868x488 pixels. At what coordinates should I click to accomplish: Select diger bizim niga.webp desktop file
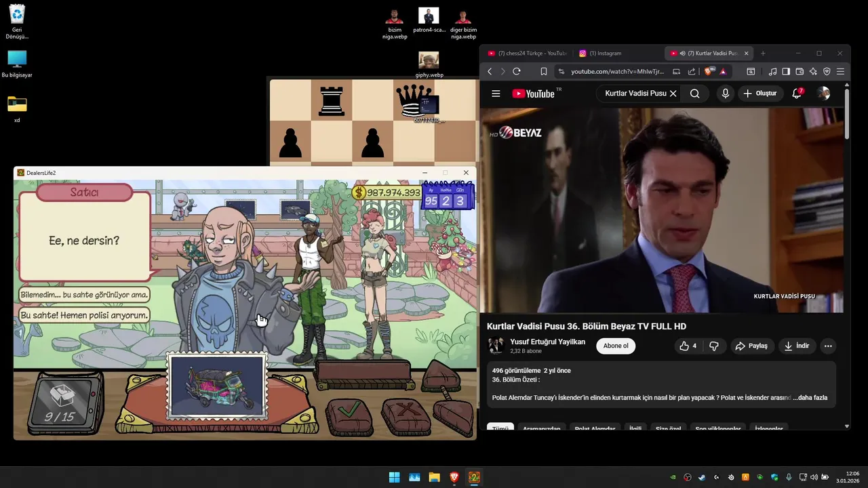[x=463, y=24]
